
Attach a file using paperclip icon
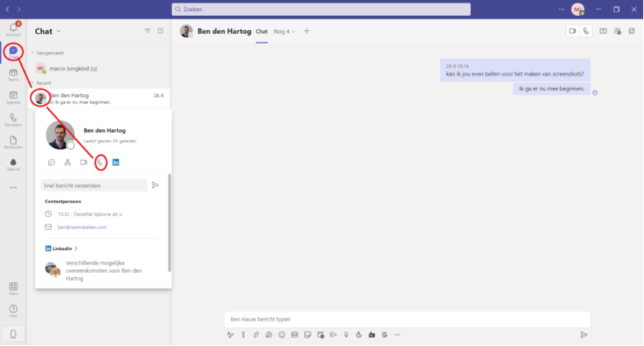(256, 334)
